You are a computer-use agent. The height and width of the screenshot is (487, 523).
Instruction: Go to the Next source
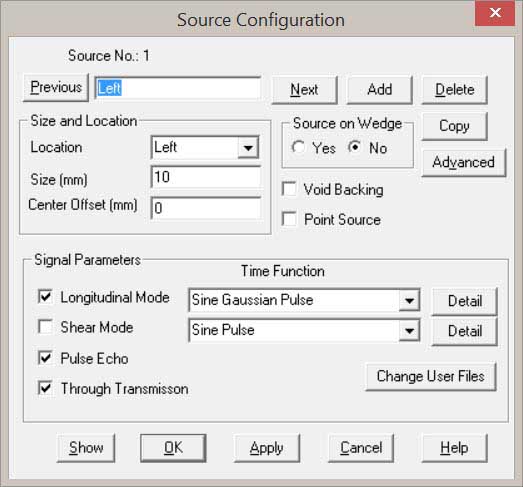[304, 90]
